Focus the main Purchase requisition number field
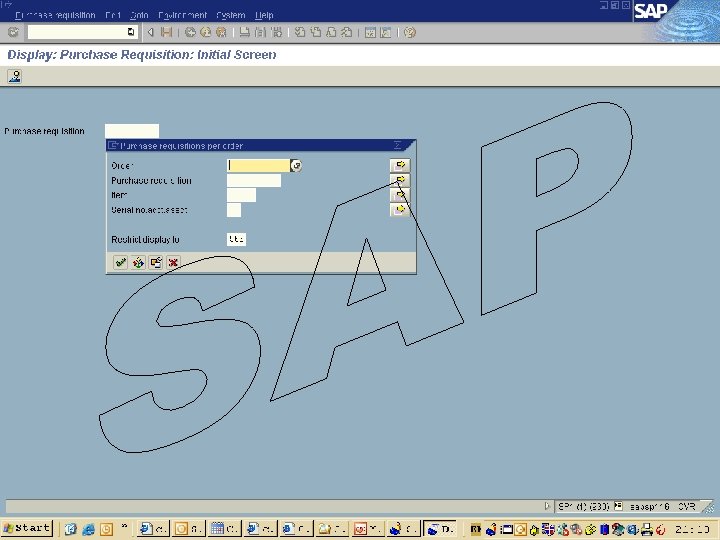720x540 pixels. point(132,131)
